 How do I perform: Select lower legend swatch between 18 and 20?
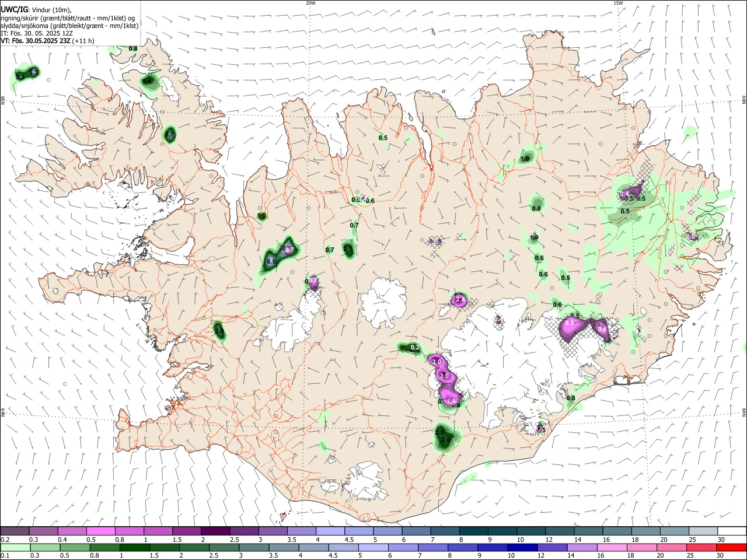[x=641, y=547]
